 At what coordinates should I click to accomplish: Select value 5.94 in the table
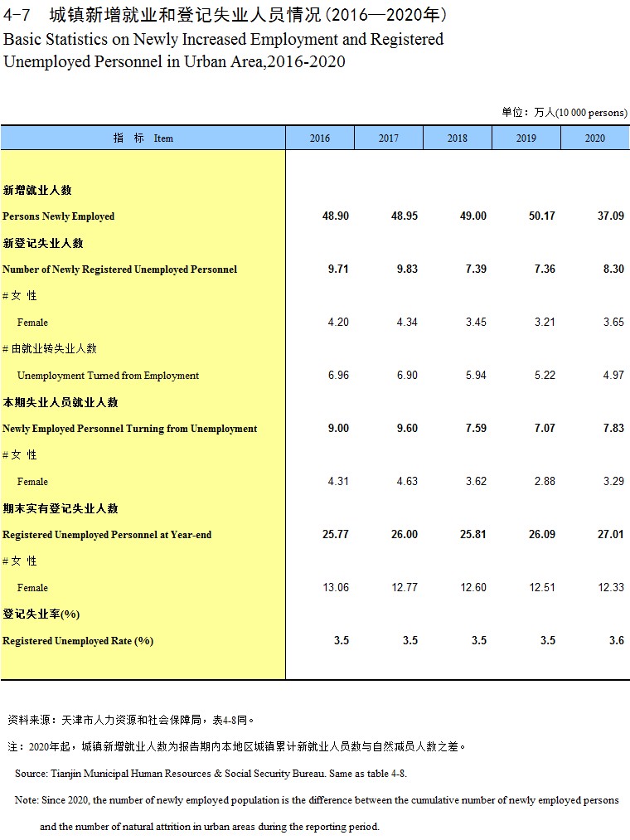click(x=476, y=375)
